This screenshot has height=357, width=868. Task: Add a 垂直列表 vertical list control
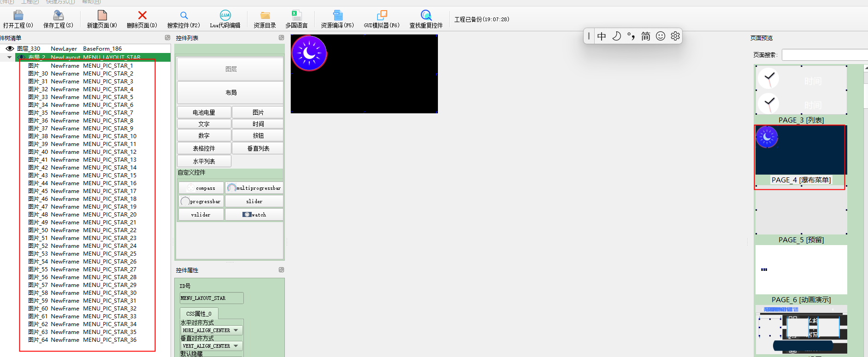pyautogui.click(x=258, y=148)
